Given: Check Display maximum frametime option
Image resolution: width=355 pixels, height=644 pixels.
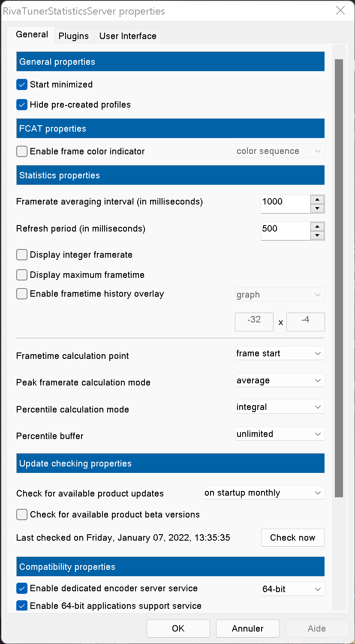Looking at the screenshot, I should pos(22,275).
